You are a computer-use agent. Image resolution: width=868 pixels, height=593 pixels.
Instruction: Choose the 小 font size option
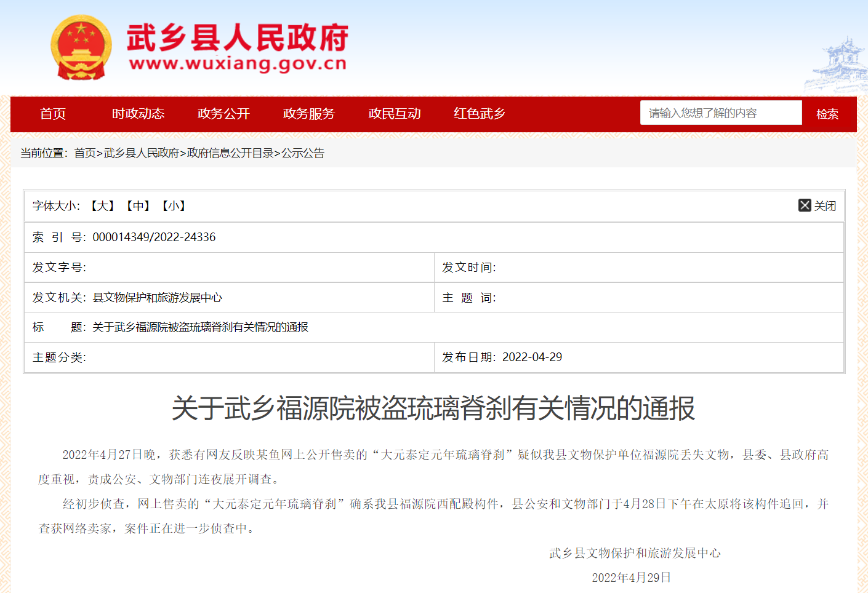point(174,206)
